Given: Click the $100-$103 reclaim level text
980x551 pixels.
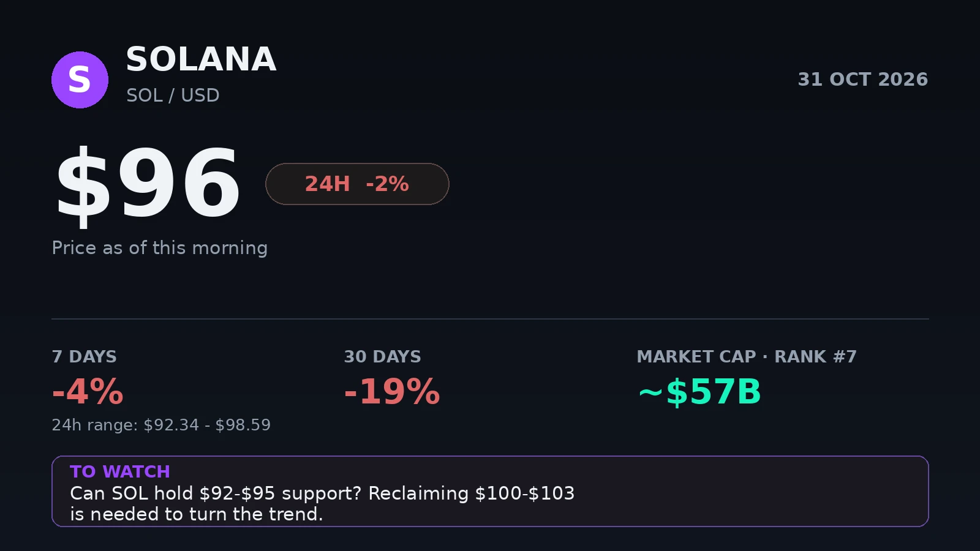Looking at the screenshot, I should pyautogui.click(x=525, y=493).
